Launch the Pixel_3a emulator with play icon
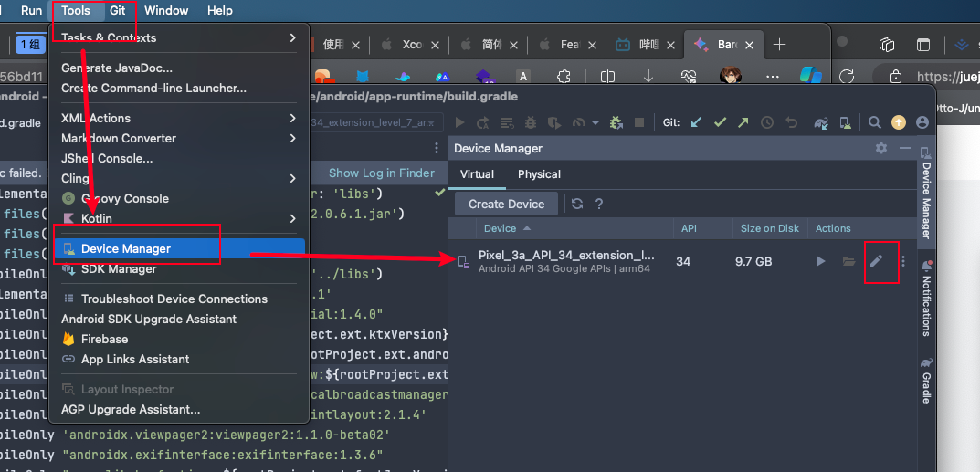Screen dimensions: 980x472 (820, 261)
